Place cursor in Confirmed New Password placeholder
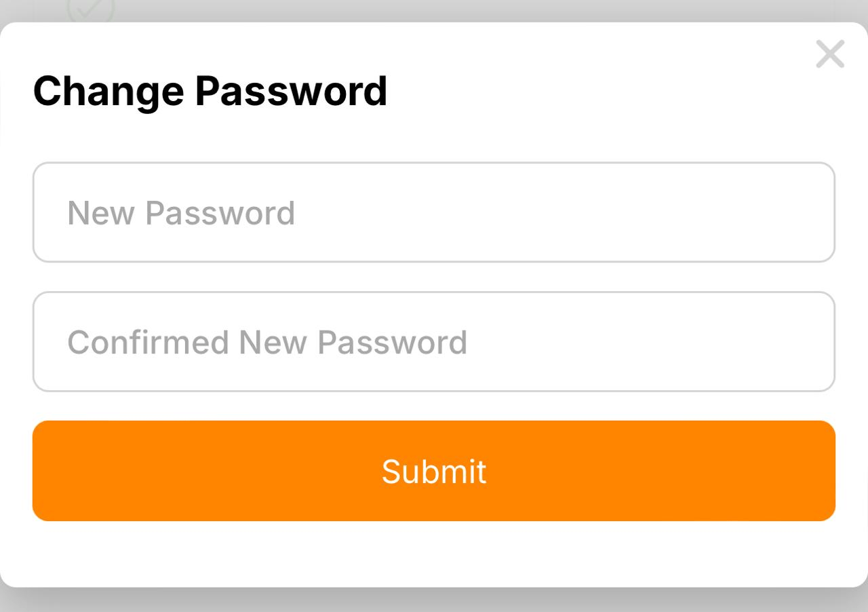Screen dimensions: 868x612 [267, 343]
